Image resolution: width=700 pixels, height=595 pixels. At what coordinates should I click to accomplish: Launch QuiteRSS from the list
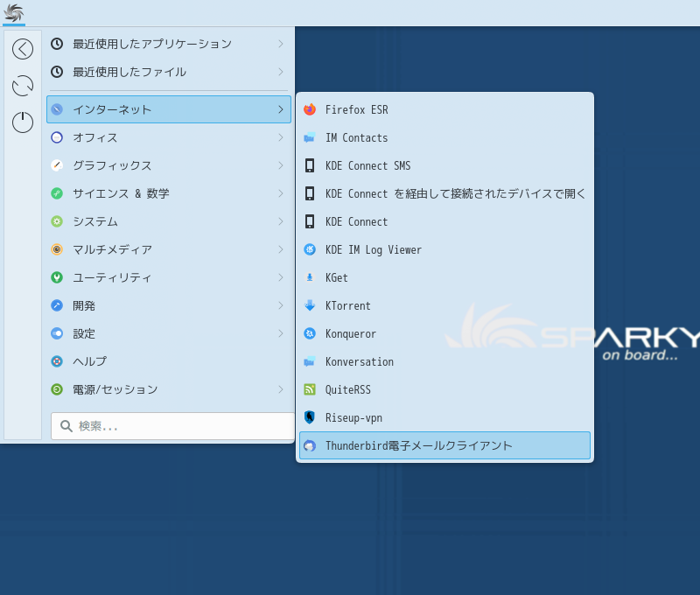click(x=444, y=389)
